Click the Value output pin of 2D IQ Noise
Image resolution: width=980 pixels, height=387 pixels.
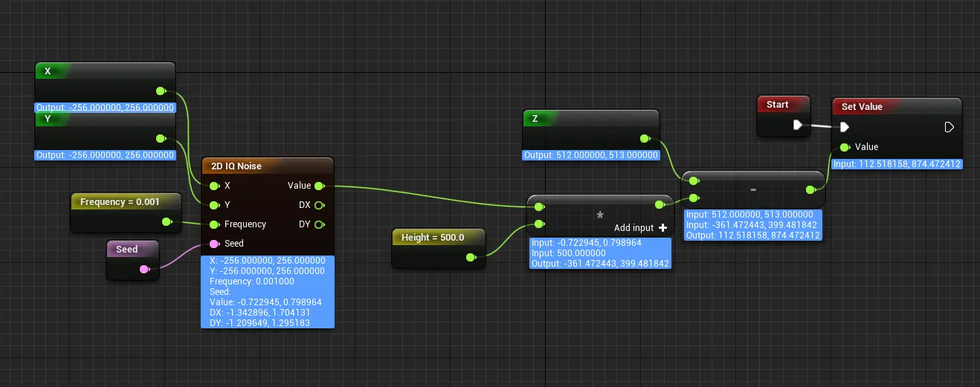pyautogui.click(x=319, y=186)
